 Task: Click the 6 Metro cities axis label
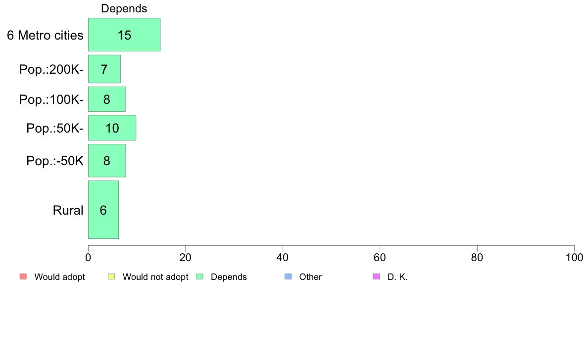(x=45, y=35)
